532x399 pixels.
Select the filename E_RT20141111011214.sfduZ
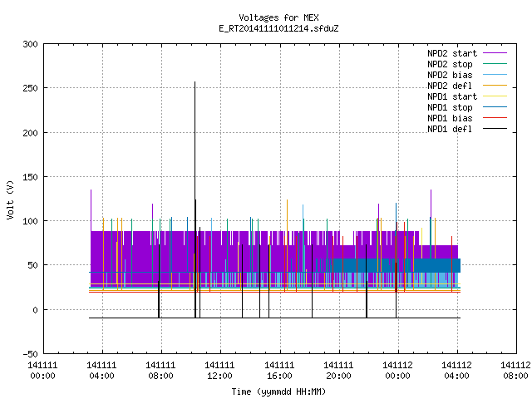click(278, 28)
